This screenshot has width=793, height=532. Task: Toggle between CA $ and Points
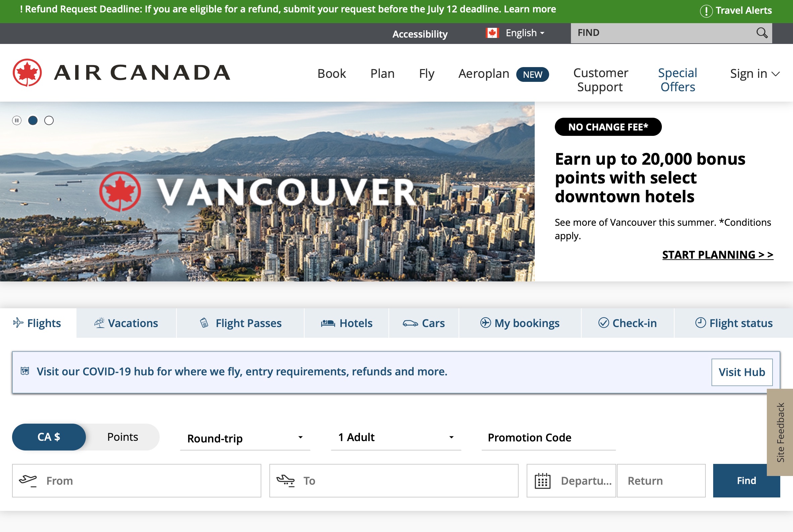coord(123,436)
